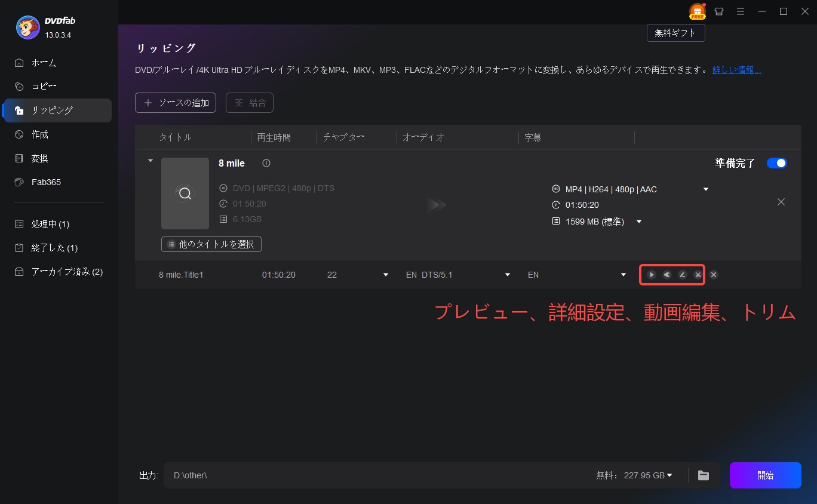
Task: Browse for the output folder
Action: [x=704, y=475]
